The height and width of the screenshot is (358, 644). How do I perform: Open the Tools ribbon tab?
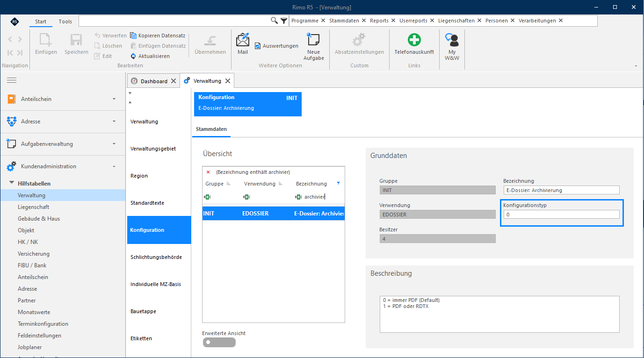pyautogui.click(x=65, y=21)
